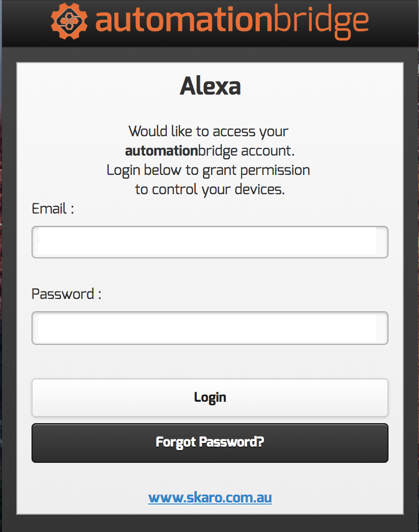Click the word "Login" on the white button

pyautogui.click(x=210, y=397)
